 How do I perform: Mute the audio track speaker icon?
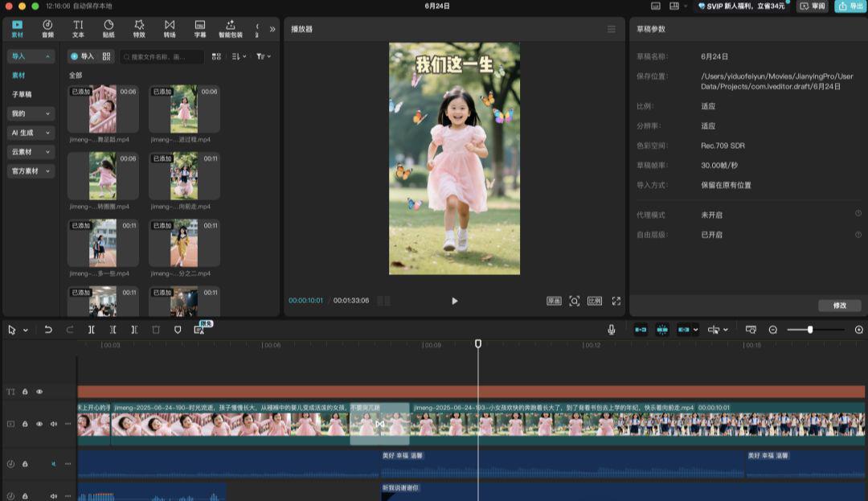(x=53, y=463)
